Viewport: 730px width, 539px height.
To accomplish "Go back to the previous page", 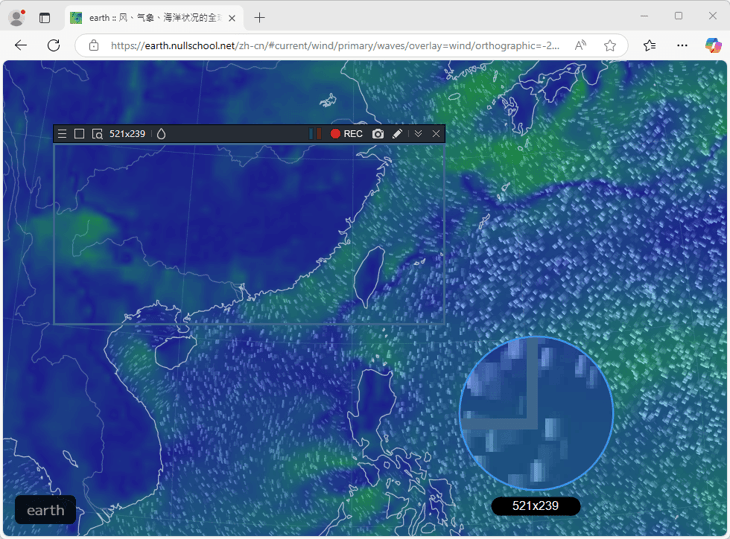I will [21, 45].
